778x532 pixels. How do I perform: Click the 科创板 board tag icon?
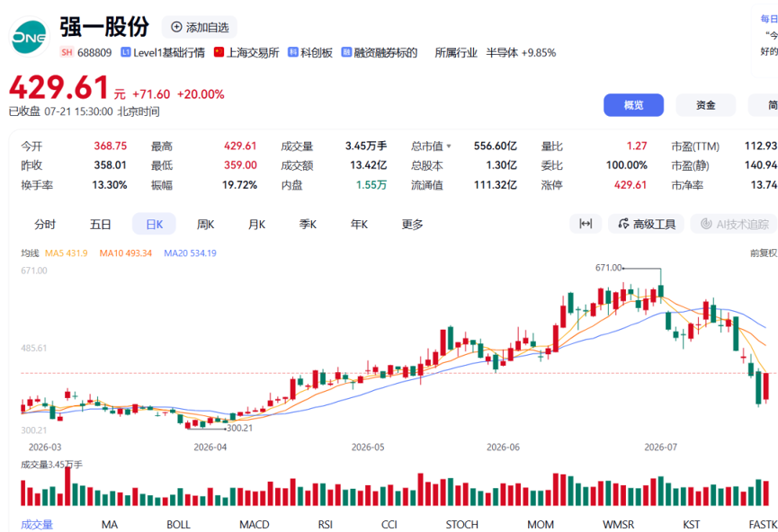tap(292, 52)
